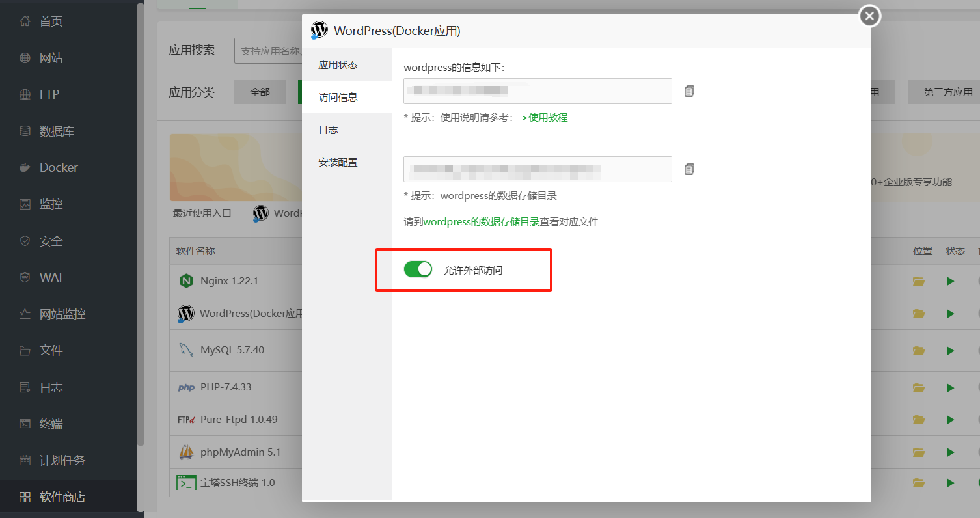Screen dimensions: 980x518
Task: Click the MySQL dolphin icon
Action: tap(186, 350)
